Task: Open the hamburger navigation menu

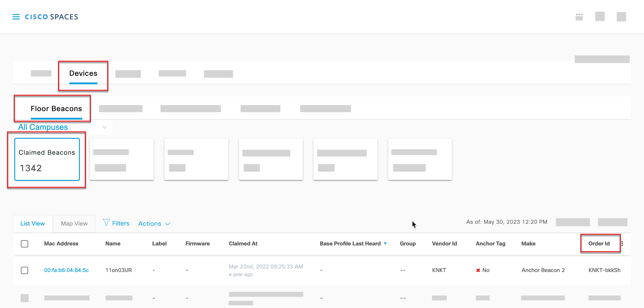Action: (16, 17)
